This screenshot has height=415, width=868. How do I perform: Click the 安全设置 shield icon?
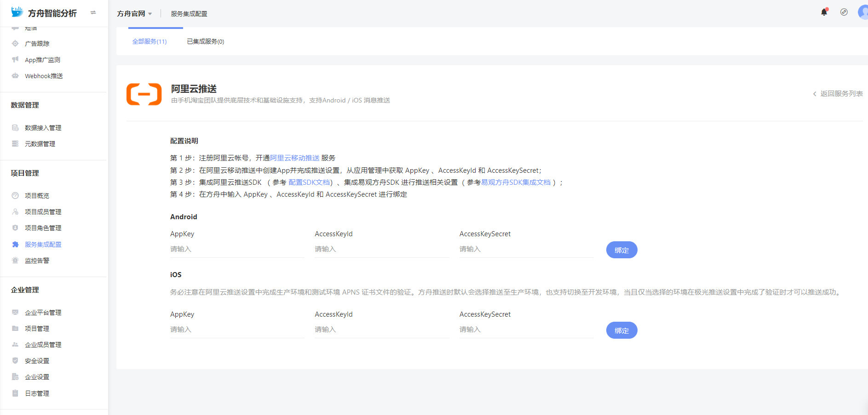[x=15, y=361]
